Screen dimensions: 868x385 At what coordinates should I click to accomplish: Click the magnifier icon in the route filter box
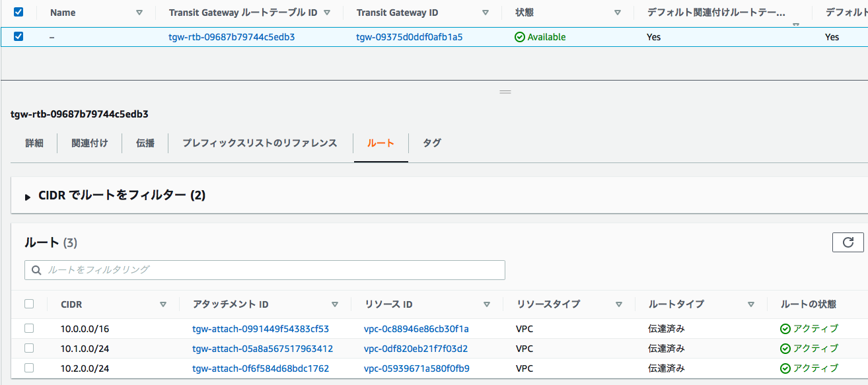click(36, 270)
